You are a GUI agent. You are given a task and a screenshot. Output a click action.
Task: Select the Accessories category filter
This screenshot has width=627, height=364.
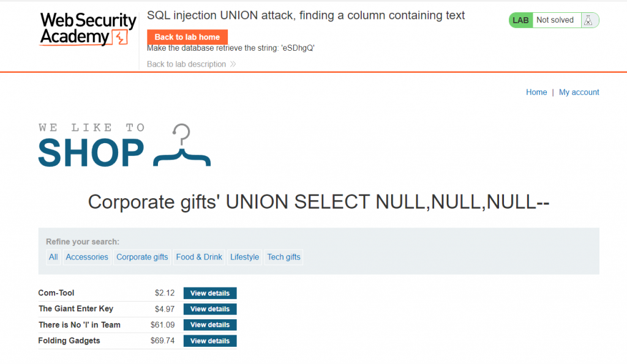point(87,257)
